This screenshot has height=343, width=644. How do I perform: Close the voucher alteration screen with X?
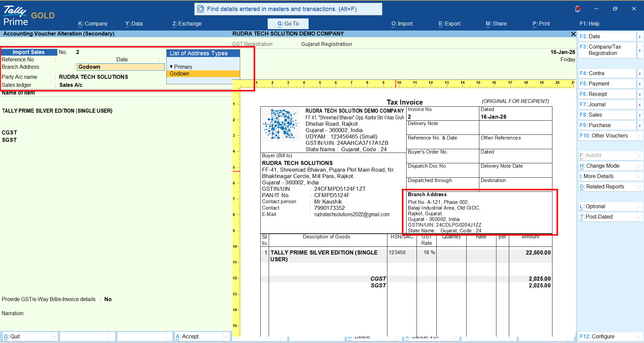[573, 34]
